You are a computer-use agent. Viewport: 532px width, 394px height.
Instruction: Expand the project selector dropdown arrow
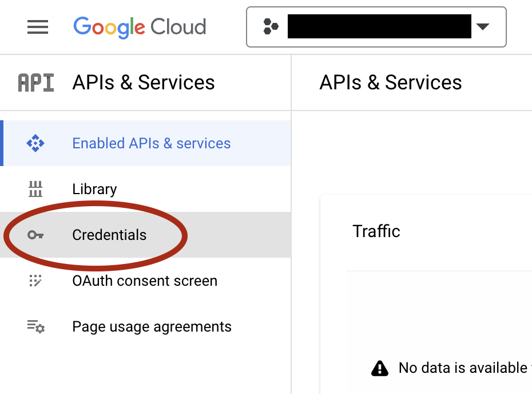pos(482,26)
